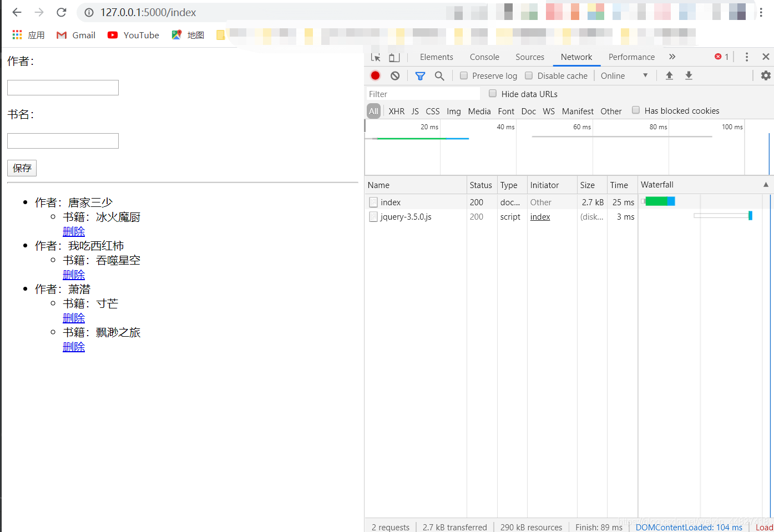Filter requests by All
Viewport: 774px width, 532px height.
click(x=374, y=111)
